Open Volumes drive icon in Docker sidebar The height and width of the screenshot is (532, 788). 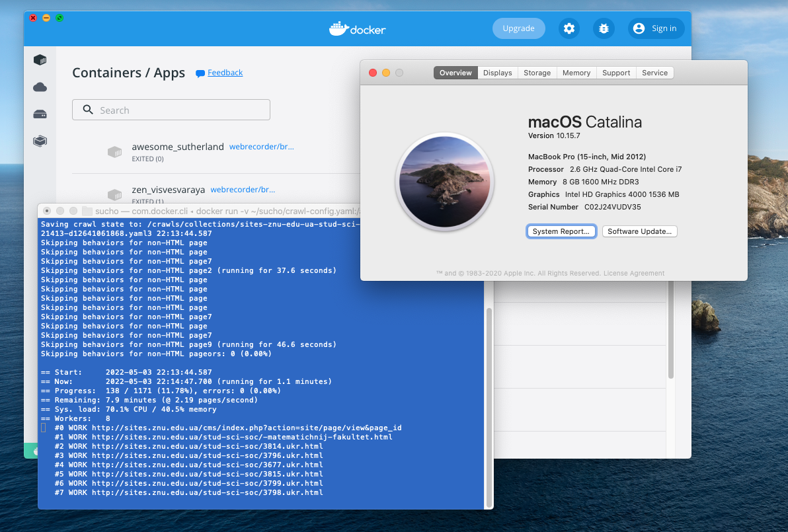(40, 114)
